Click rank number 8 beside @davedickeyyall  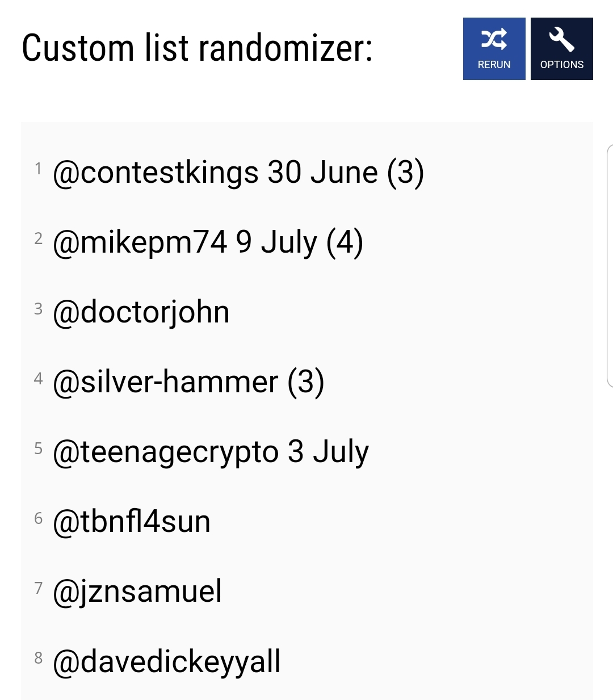(38, 657)
